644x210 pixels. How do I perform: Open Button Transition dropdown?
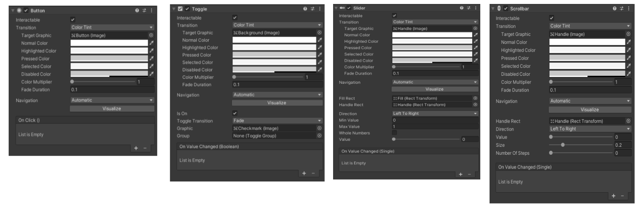pos(112,27)
